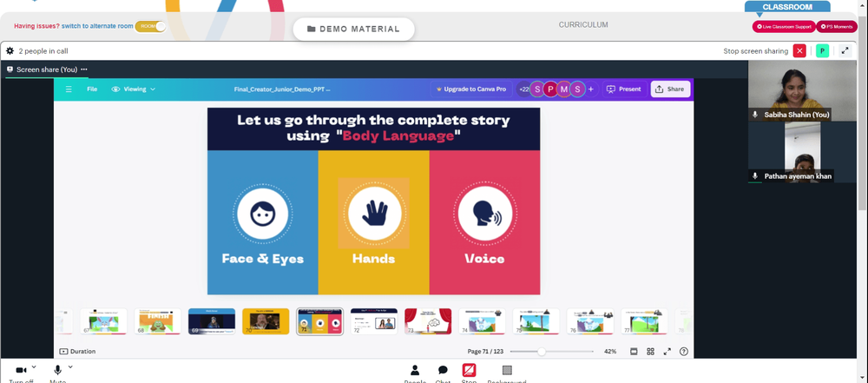Select slide 76 thumbnail
Screen dimensions: 868x383
pos(590,321)
